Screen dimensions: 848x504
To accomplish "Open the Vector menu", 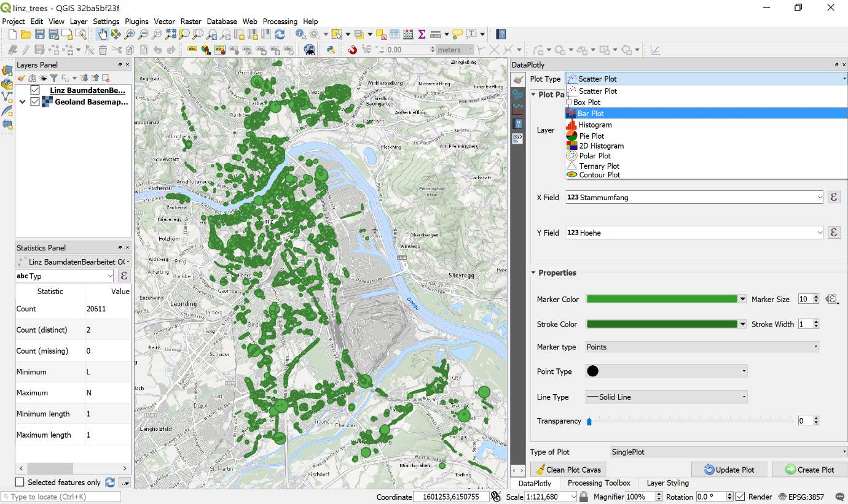I will 163,21.
